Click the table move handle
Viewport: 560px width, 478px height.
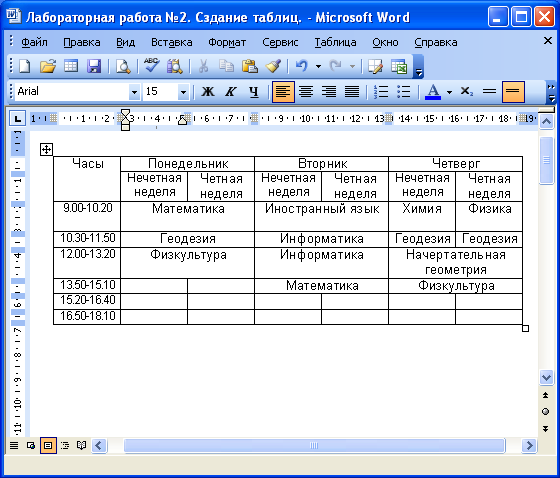click(x=46, y=149)
